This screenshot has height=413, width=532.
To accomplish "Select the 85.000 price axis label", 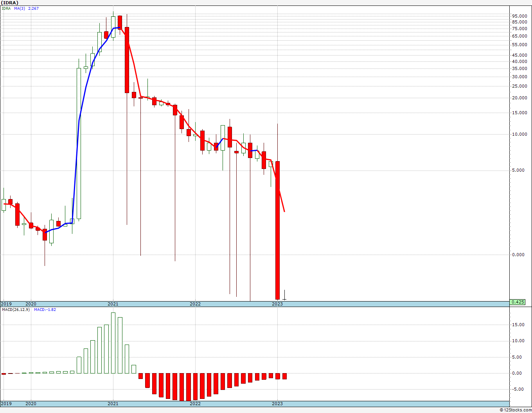I will (520, 22).
